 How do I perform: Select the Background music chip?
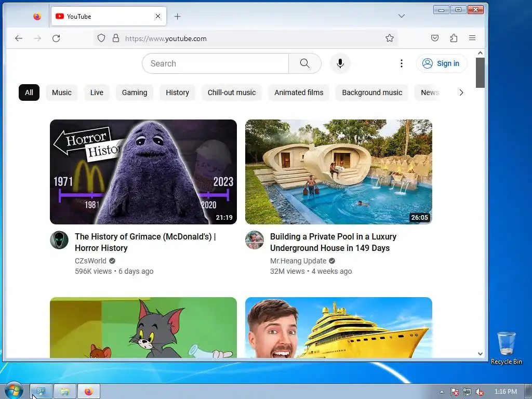pyautogui.click(x=372, y=92)
